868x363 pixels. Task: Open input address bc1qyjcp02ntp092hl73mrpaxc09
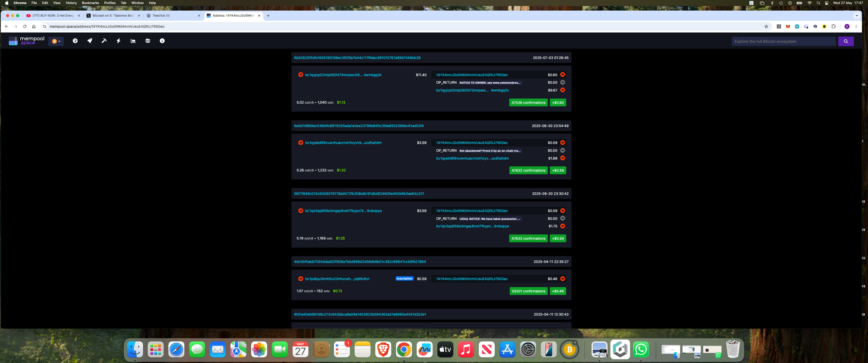(343, 75)
